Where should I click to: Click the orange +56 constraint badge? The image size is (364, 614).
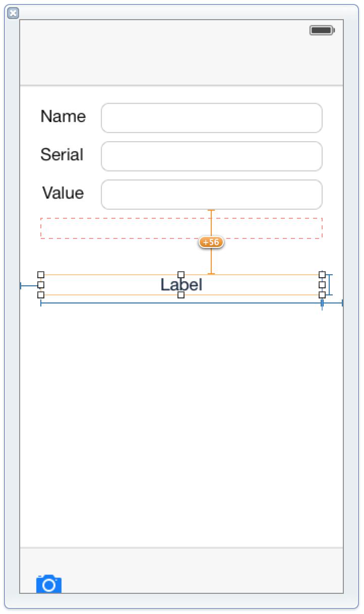click(x=211, y=242)
